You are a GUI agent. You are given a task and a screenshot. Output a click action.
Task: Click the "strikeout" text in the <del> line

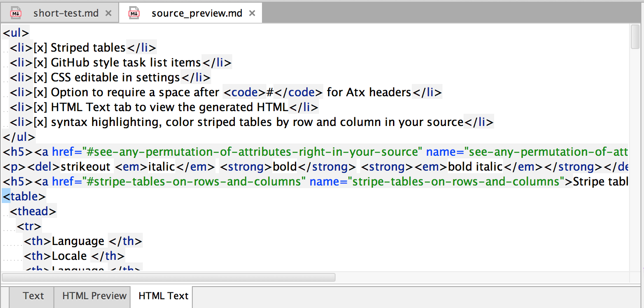click(86, 167)
